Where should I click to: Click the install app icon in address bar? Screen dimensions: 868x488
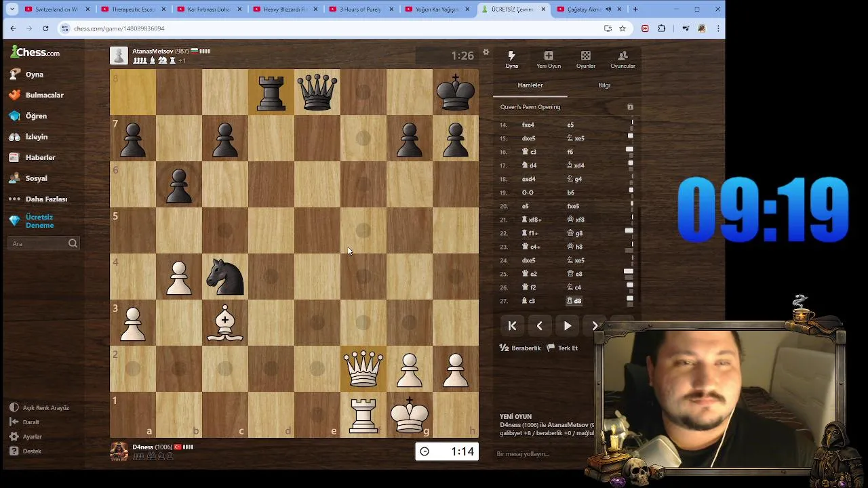coord(608,28)
